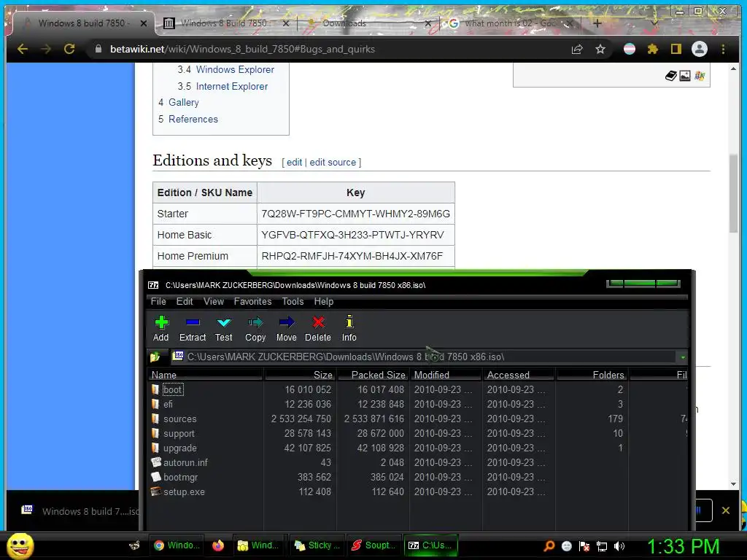Sort by the Name column header in 7-Zip
This screenshot has width=747, height=560.
206,375
